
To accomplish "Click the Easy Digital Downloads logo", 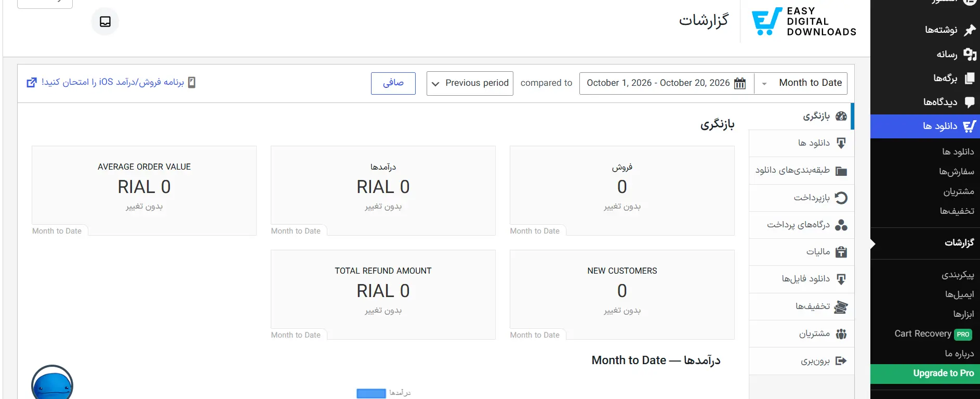I will 804,21.
